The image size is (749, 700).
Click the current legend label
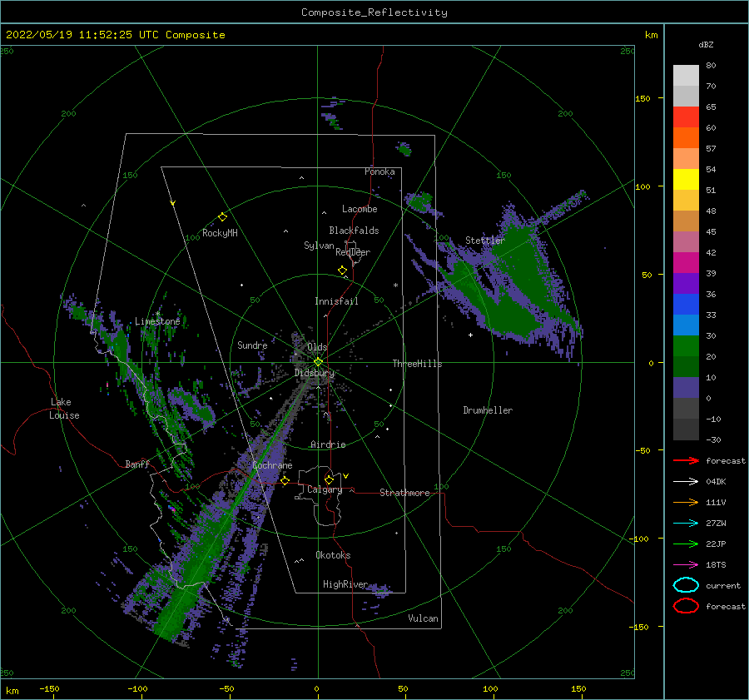pyautogui.click(x=723, y=586)
